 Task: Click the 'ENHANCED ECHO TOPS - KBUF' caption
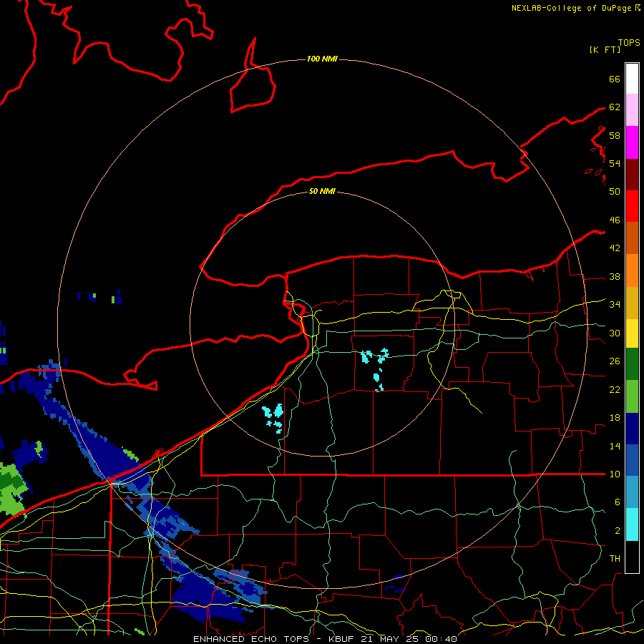pyautogui.click(x=275, y=639)
